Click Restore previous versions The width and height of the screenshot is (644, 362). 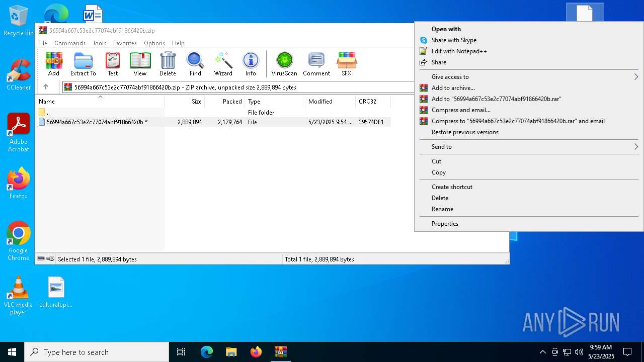(529, 132)
